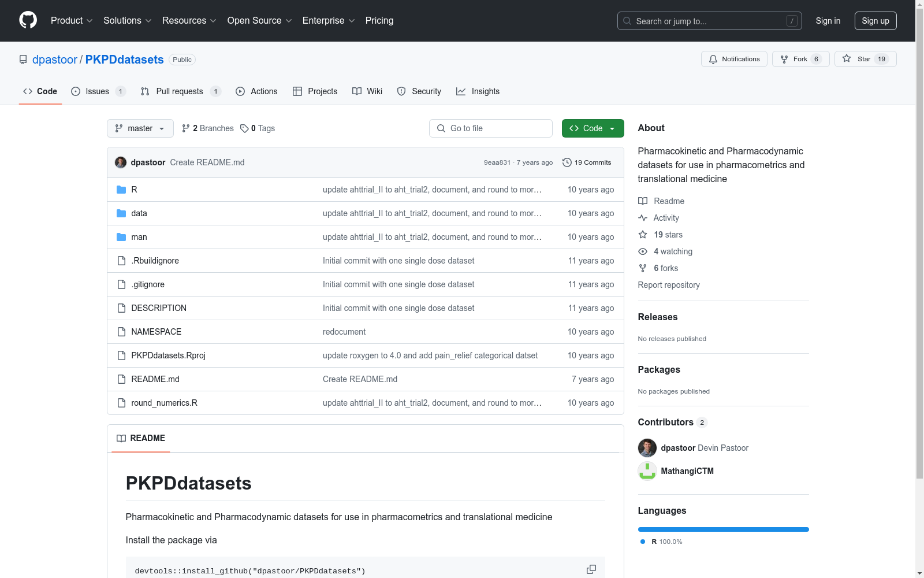Click the Go to file input
Viewport: 924px width, 578px height.
[x=491, y=128]
